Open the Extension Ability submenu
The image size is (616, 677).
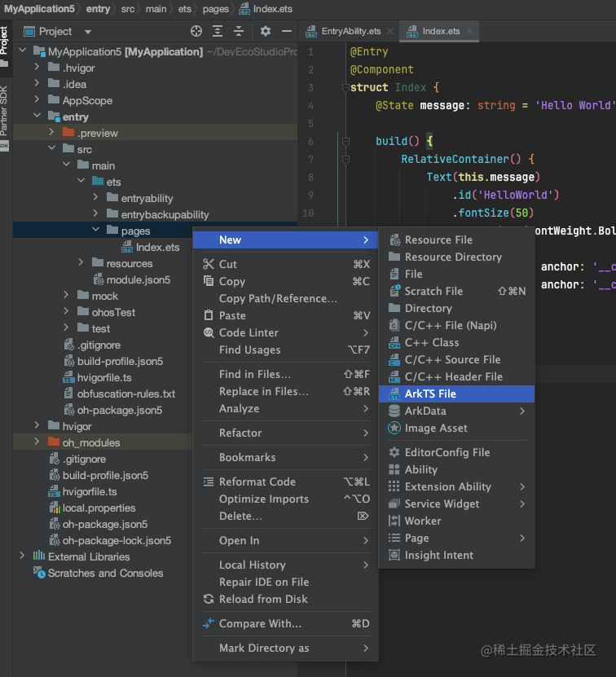point(456,486)
